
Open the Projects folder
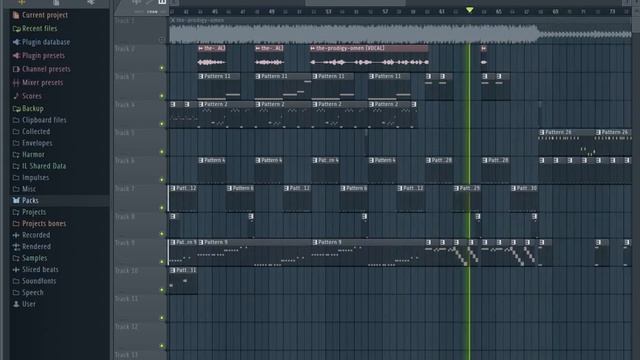16,212
